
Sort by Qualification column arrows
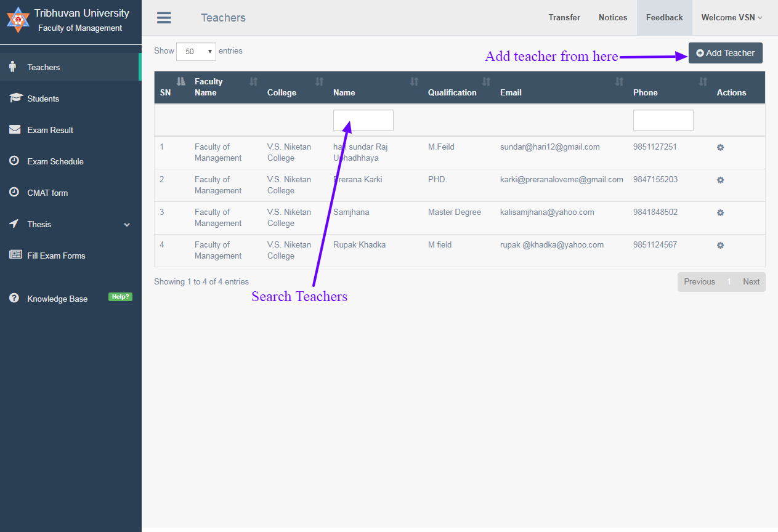coord(486,81)
